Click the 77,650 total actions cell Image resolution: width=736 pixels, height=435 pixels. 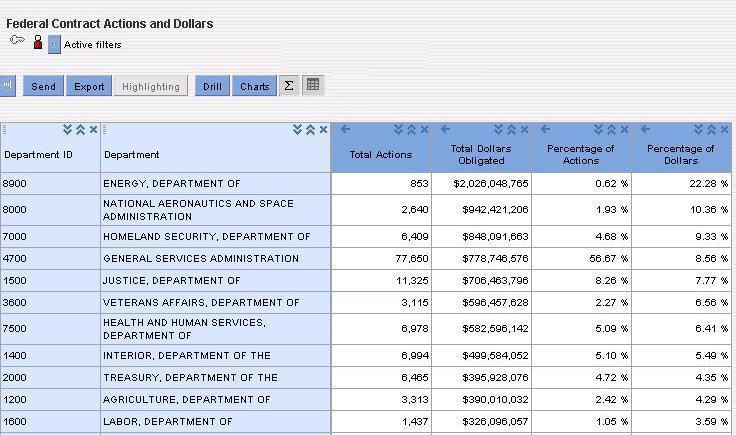381,259
